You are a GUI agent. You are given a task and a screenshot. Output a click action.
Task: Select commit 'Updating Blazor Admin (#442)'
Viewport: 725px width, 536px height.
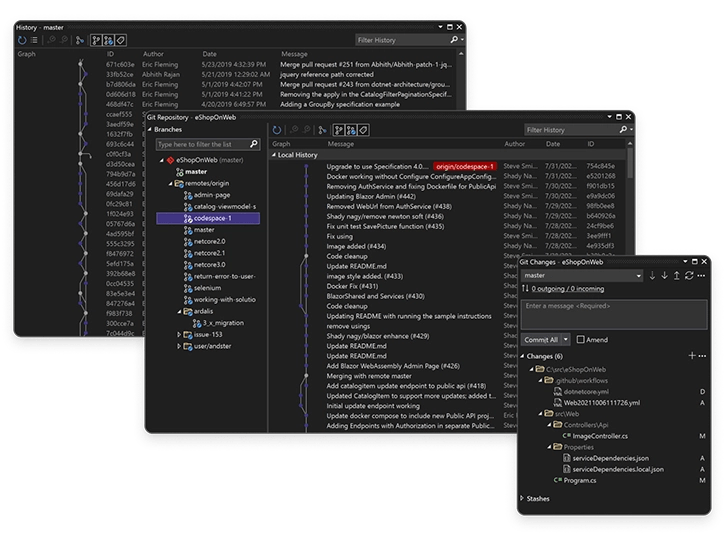coord(371,196)
